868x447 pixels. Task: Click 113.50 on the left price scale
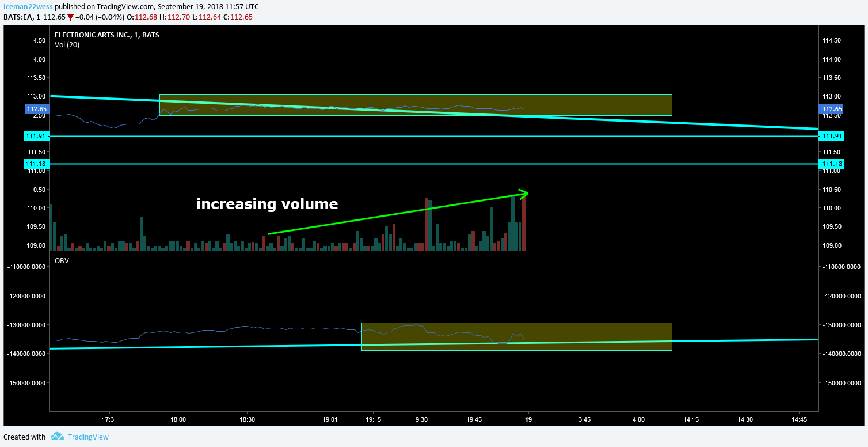[36, 78]
